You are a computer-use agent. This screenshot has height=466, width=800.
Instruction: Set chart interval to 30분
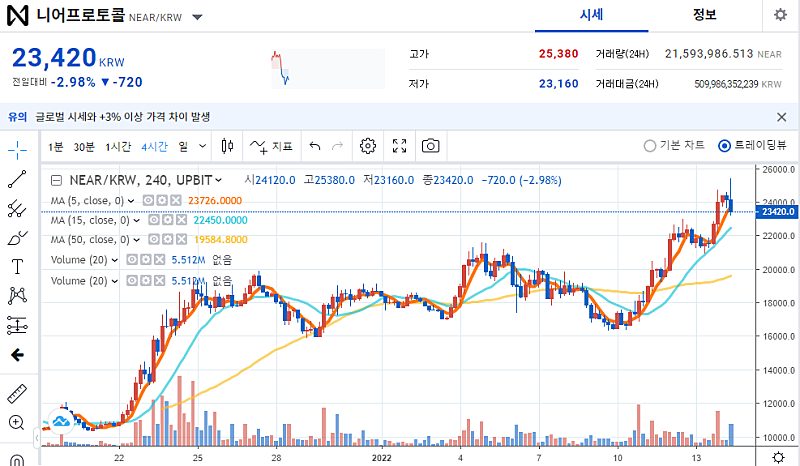click(84, 147)
